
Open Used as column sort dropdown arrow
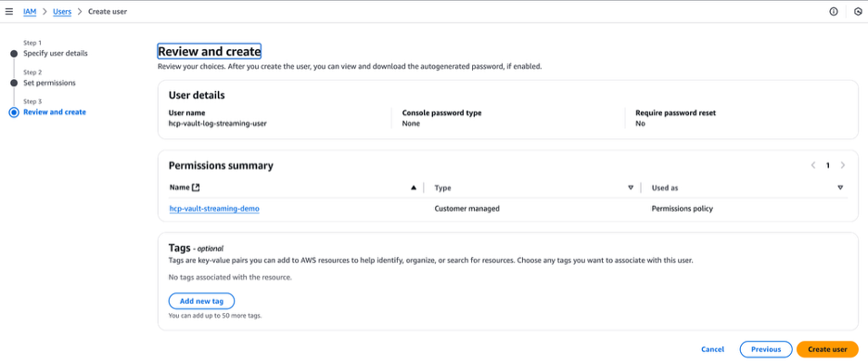coord(840,188)
